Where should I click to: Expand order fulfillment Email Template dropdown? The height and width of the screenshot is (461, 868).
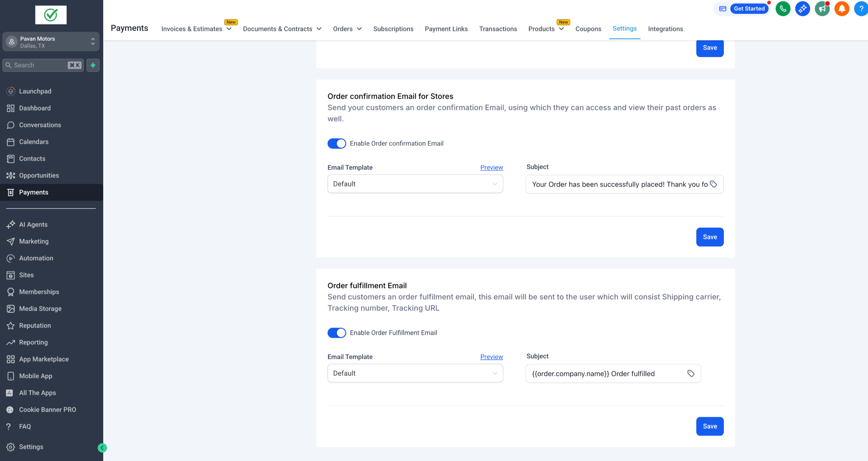point(415,373)
